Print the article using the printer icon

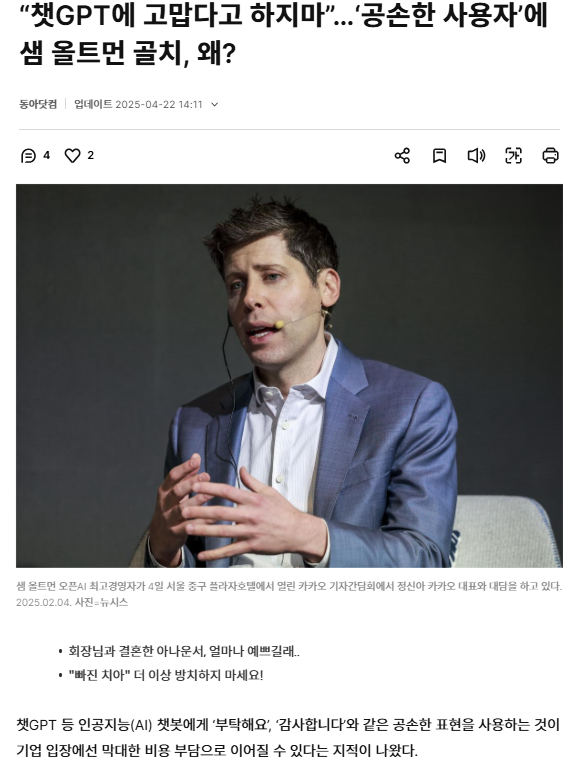[550, 156]
